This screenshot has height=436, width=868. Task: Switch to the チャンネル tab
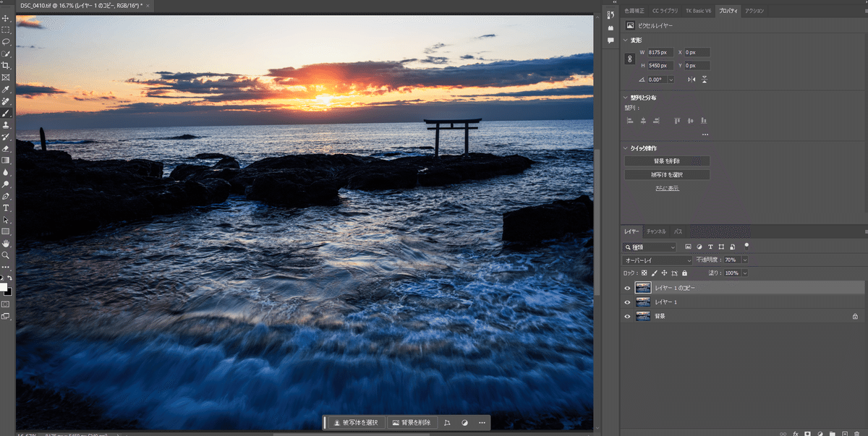click(x=656, y=231)
